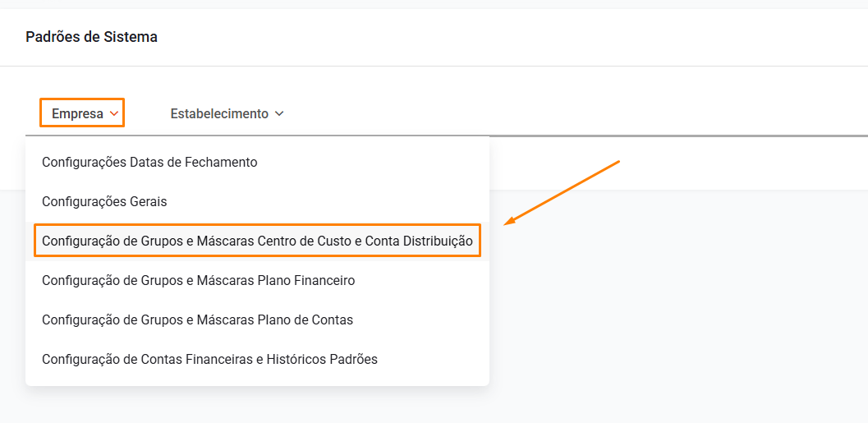Viewport: 868px width, 423px height.
Task: Choose Grupos e Máscaras Centro de Custo option
Action: [x=257, y=241]
